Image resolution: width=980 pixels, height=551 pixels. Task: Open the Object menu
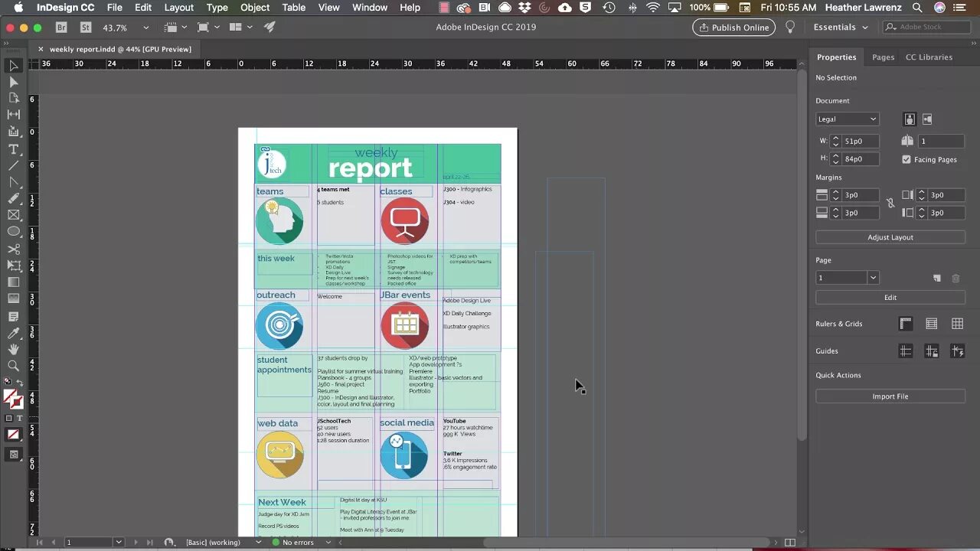pos(255,8)
